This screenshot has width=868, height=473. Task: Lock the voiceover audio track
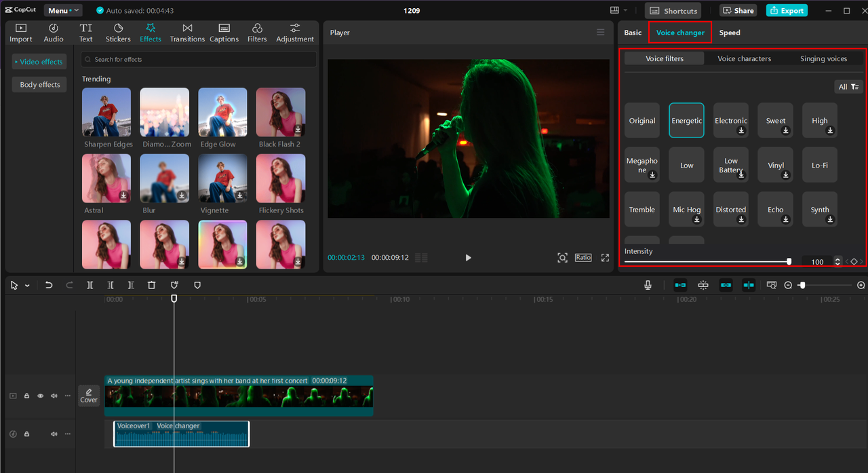(x=26, y=434)
